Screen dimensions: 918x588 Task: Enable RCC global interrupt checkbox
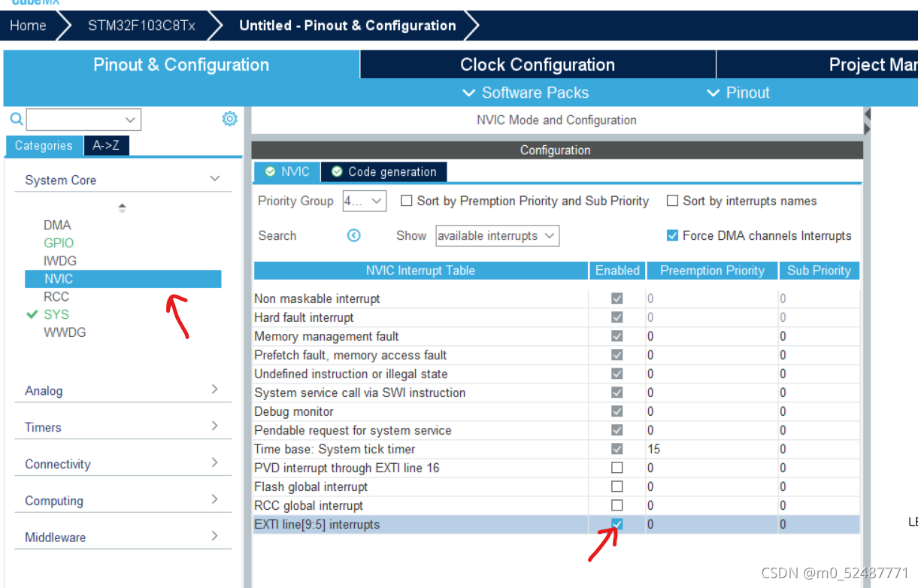click(x=617, y=505)
